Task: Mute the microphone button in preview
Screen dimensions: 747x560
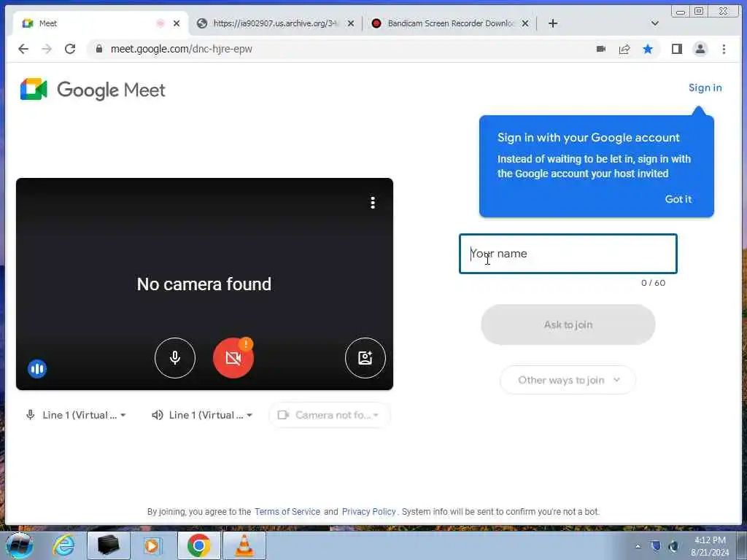Action: pyautogui.click(x=175, y=357)
